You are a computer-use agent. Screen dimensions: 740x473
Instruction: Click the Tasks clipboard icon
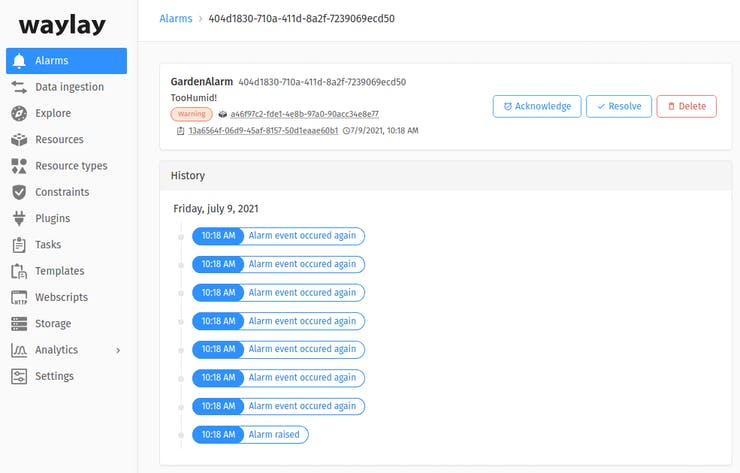click(x=19, y=245)
